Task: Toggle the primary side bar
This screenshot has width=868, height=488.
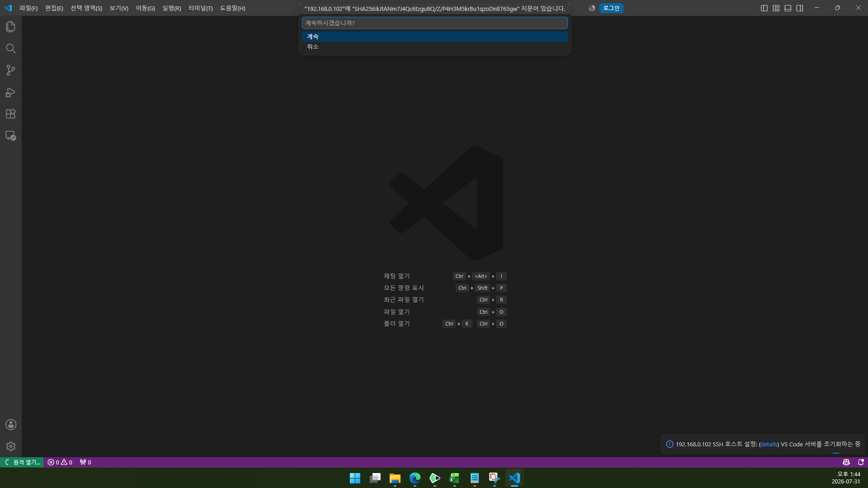Action: tap(764, 8)
